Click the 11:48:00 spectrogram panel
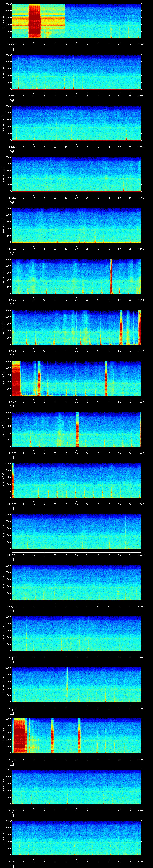 tap(76, 582)
